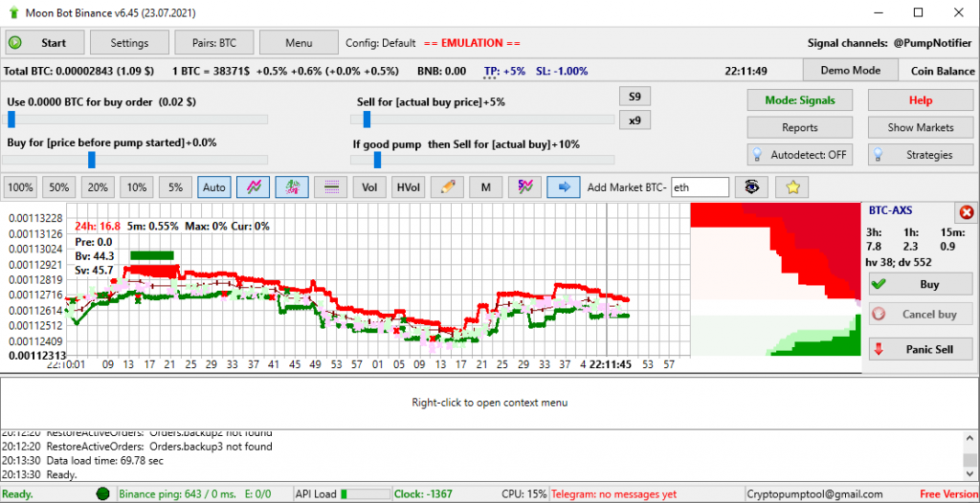Set chart zoom to 10%
The height and width of the screenshot is (503, 980).
137,186
